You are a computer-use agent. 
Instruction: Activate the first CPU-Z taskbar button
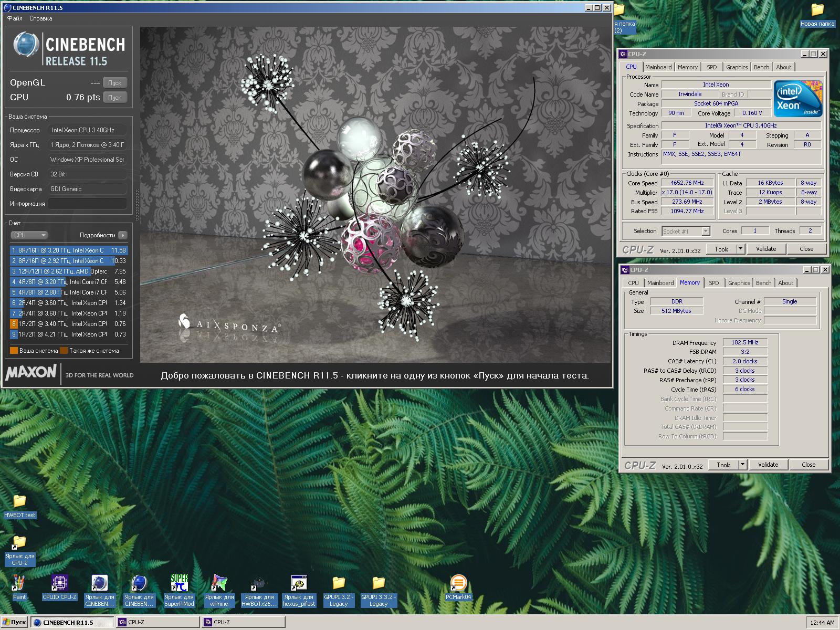click(158, 622)
